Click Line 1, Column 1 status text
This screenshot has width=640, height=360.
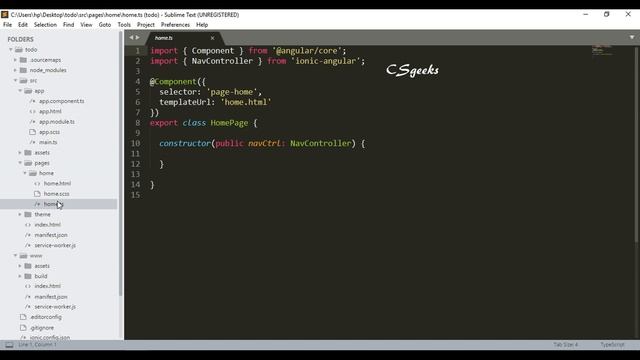38,345
